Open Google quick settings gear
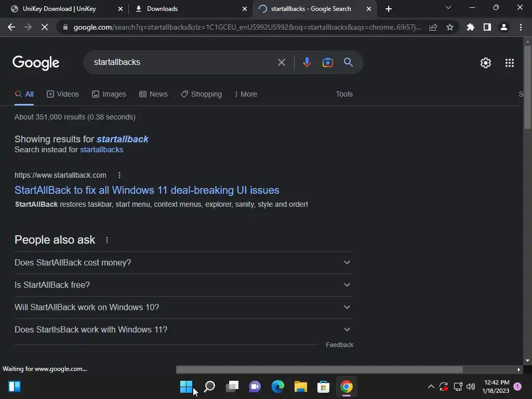The width and height of the screenshot is (532, 399). [486, 63]
